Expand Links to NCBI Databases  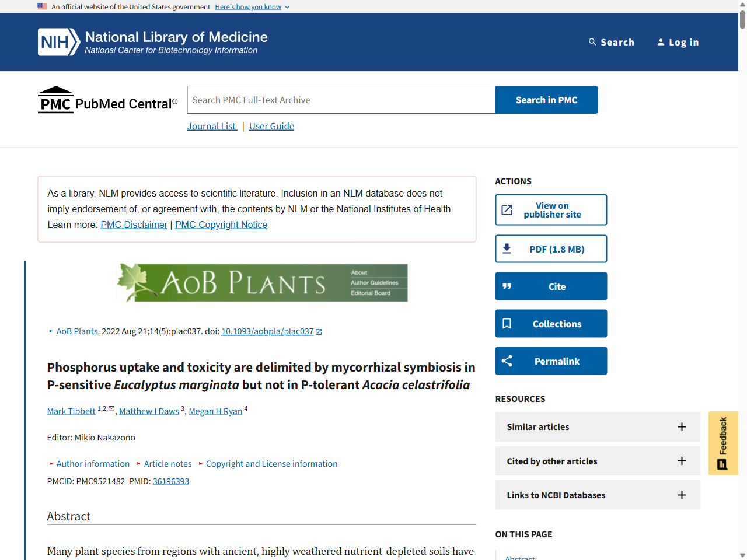point(682,495)
